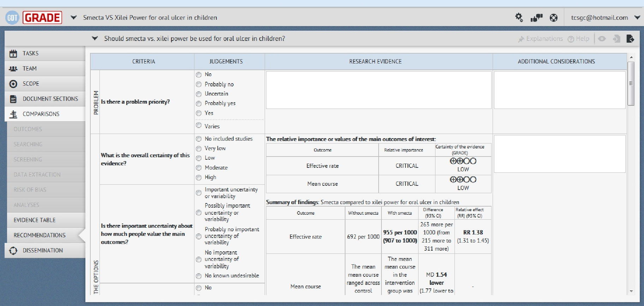Select 'Yes' for problem priority
644x306 pixels.
[x=199, y=113]
